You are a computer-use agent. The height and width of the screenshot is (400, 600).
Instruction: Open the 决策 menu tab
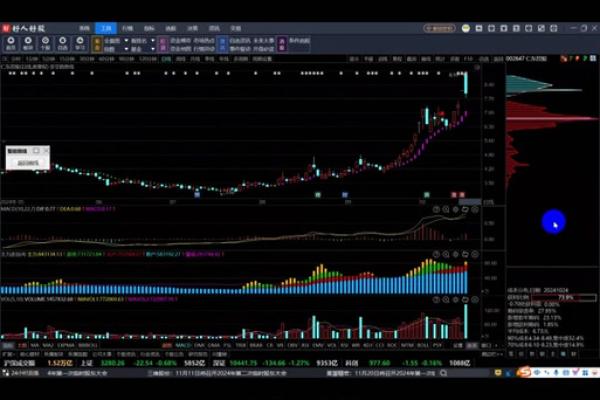click(192, 28)
